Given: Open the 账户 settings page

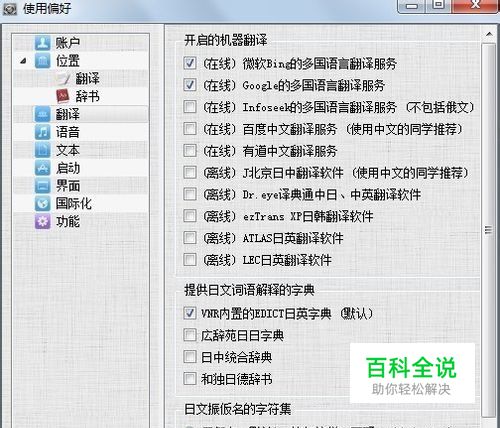Looking at the screenshot, I should click(68, 43).
